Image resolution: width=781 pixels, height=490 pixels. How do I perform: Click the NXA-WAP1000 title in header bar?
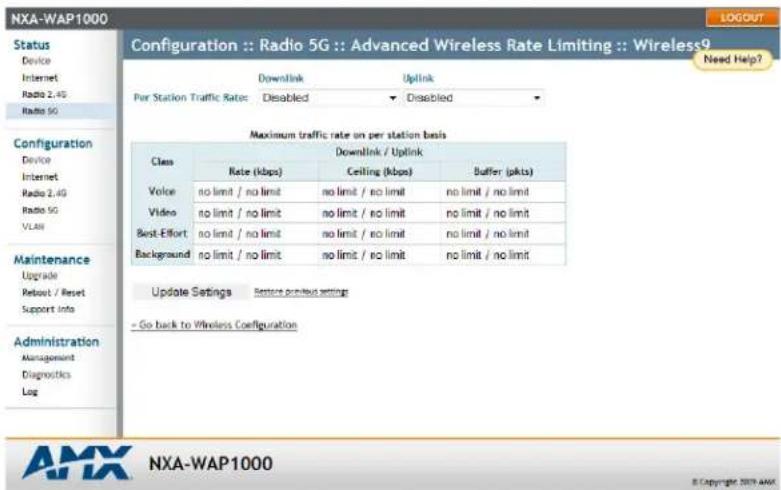59,19
